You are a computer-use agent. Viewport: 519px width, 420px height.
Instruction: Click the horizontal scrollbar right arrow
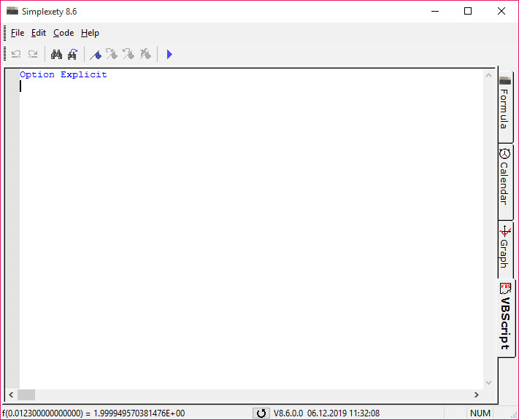tap(477, 394)
